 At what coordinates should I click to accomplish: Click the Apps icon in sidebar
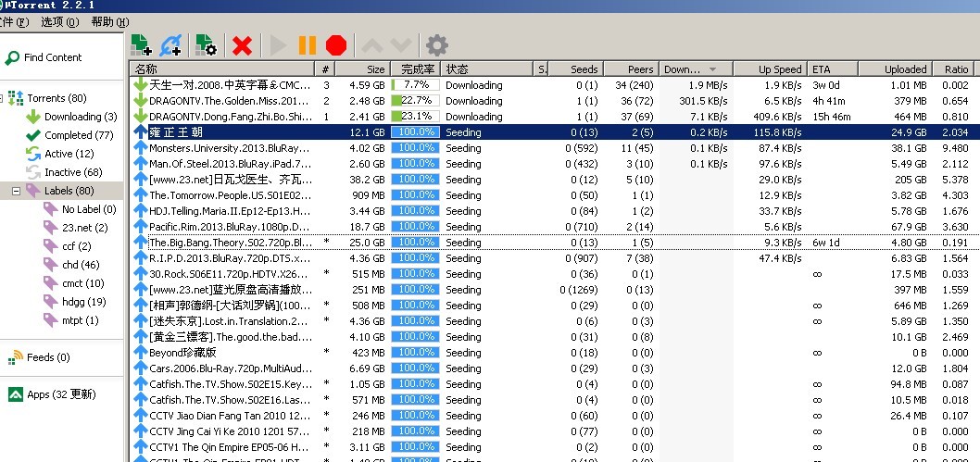(x=16, y=393)
